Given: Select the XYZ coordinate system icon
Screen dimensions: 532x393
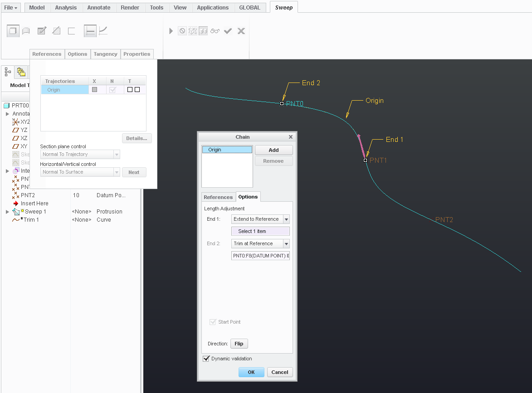Looking at the screenshot, I should tap(15, 122).
